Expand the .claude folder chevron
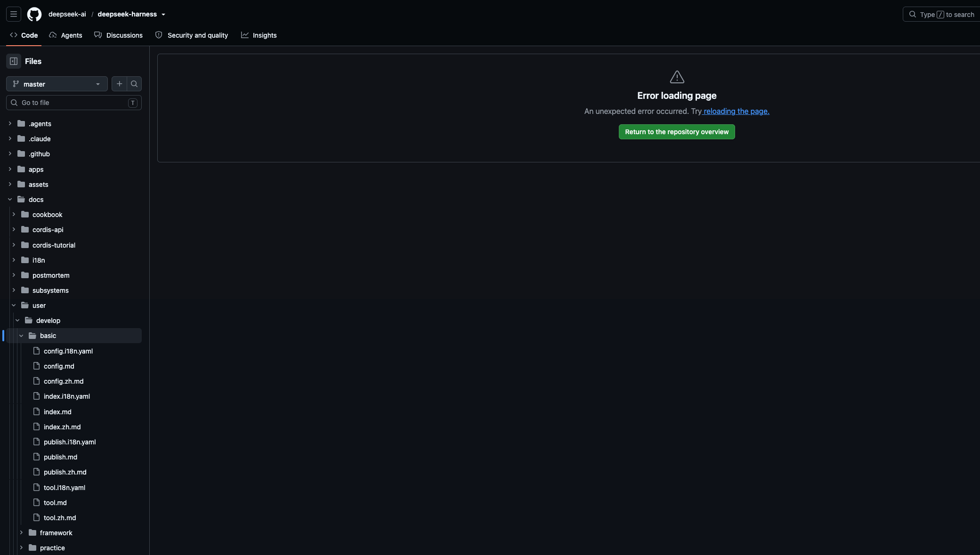Image resolution: width=980 pixels, height=555 pixels. tap(10, 138)
